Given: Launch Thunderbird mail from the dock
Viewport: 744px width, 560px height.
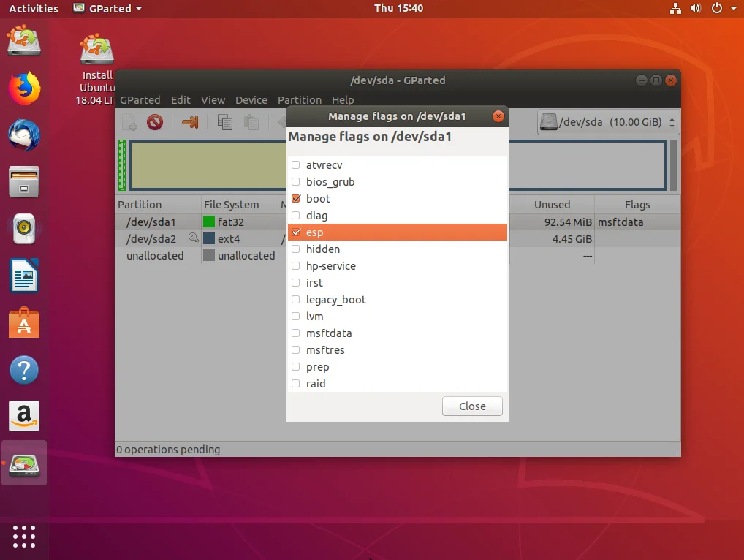Looking at the screenshot, I should click(x=24, y=135).
